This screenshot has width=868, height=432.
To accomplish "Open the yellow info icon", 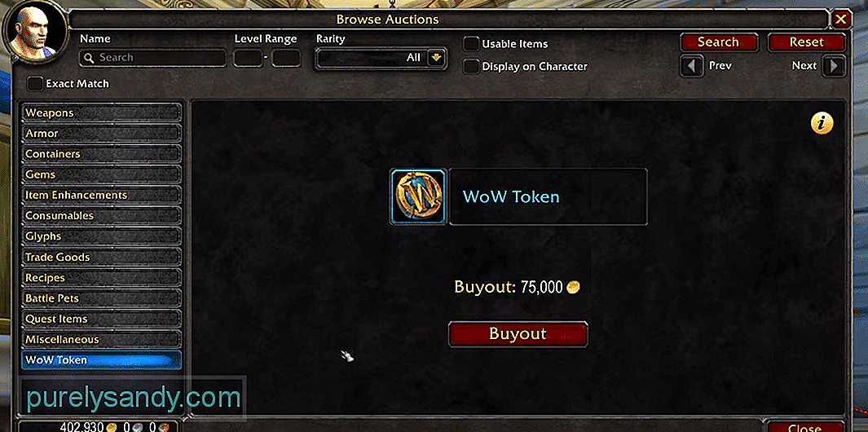I will 822,124.
